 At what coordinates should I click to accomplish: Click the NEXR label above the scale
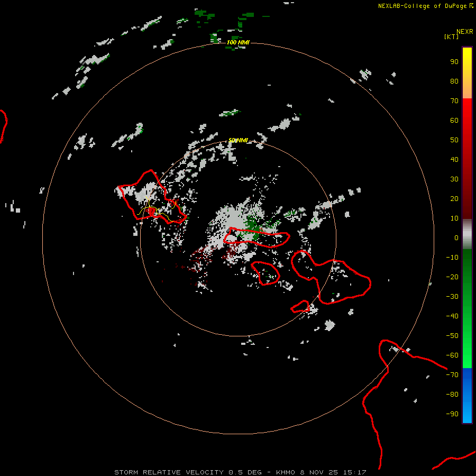[464, 32]
